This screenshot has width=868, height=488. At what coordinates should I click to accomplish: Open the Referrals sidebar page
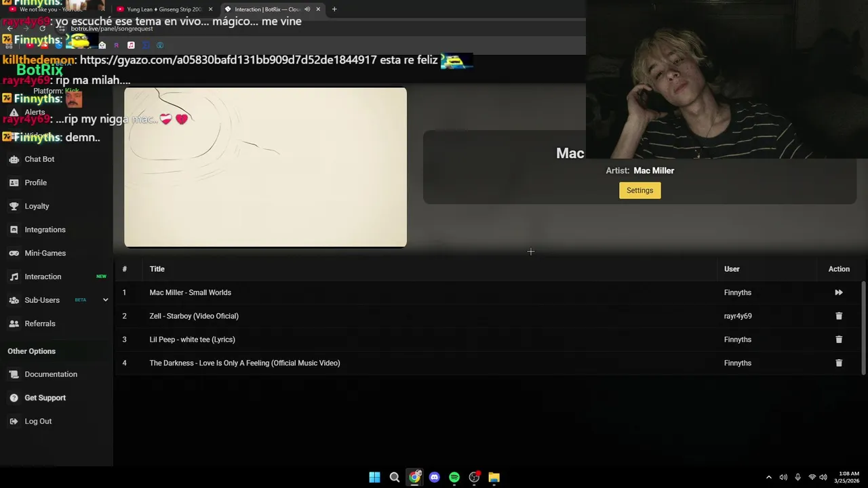coord(39,324)
